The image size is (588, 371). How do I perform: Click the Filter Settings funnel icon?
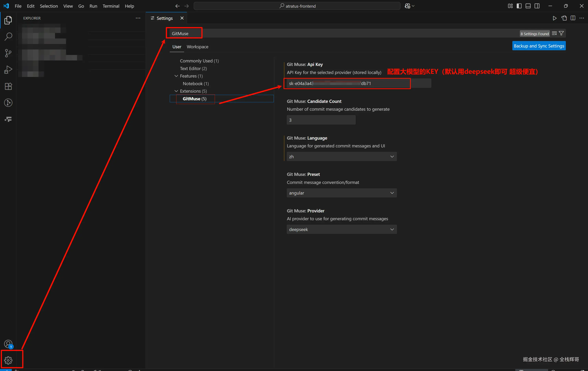point(561,33)
